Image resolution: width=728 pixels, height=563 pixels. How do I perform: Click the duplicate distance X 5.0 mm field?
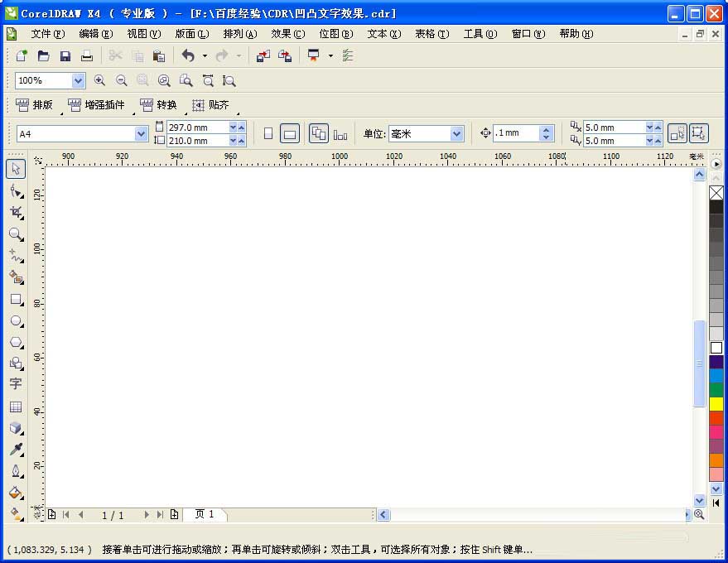[x=615, y=128]
